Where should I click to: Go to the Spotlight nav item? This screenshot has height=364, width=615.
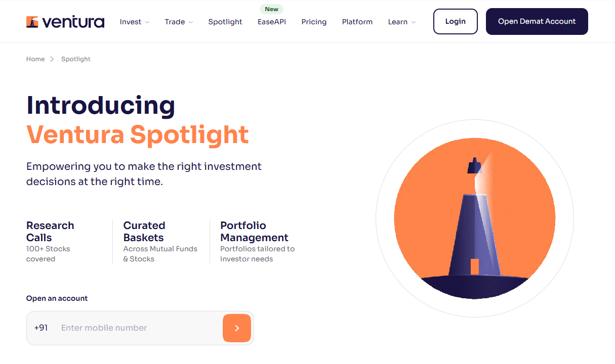click(225, 22)
